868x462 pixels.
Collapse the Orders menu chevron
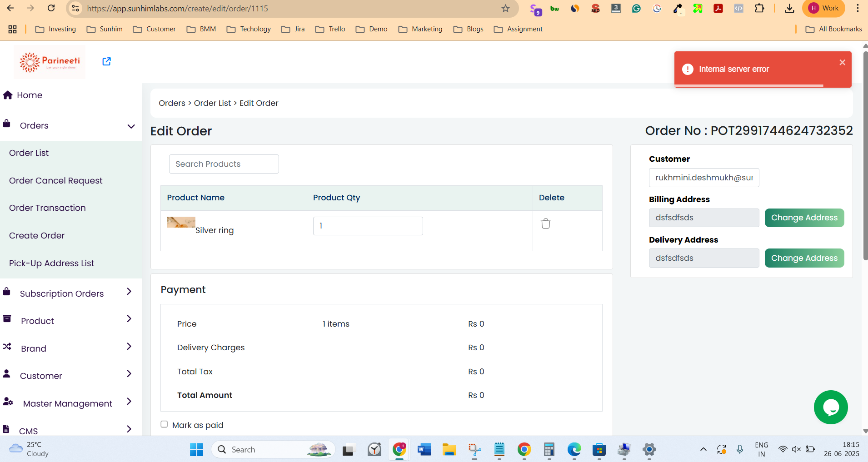[x=131, y=126]
